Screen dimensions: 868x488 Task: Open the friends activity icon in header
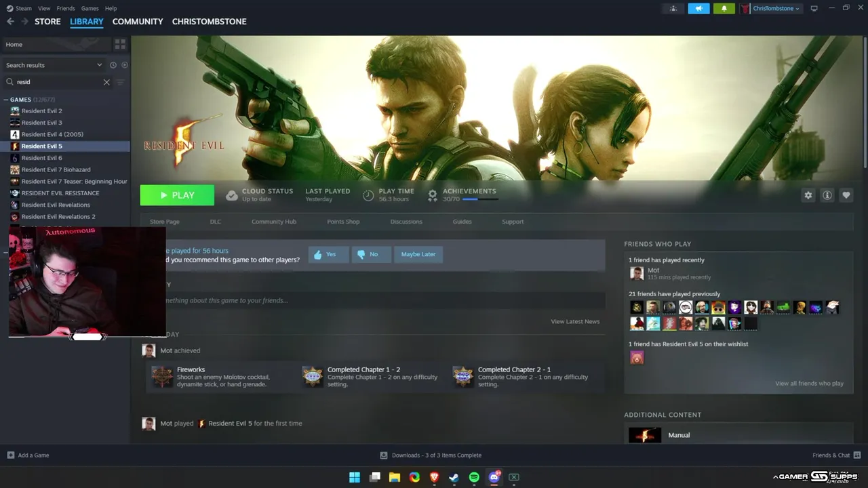coord(673,9)
